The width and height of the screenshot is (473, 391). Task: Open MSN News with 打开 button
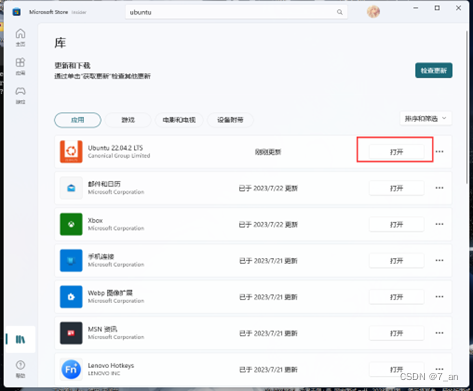396,333
